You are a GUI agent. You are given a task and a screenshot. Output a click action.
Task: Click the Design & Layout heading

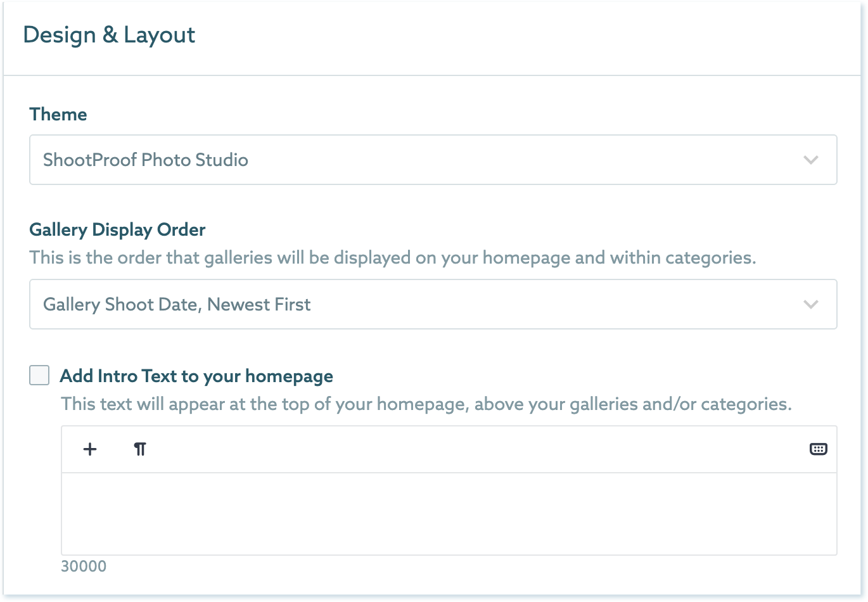(x=109, y=35)
